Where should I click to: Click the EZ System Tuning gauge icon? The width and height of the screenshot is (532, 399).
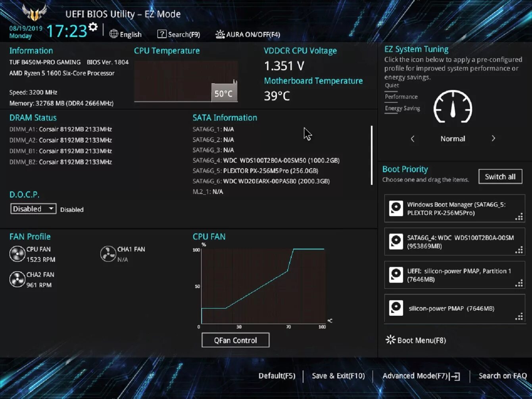453,107
